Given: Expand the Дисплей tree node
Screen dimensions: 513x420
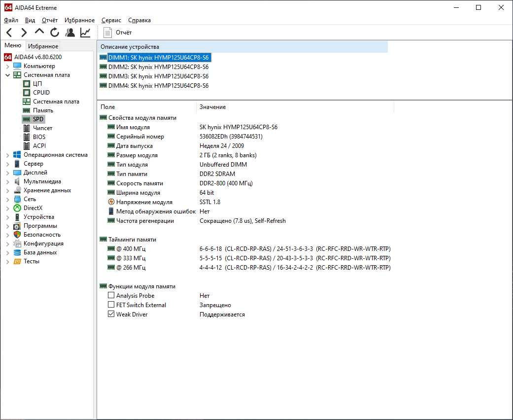Looking at the screenshot, I should [7, 173].
